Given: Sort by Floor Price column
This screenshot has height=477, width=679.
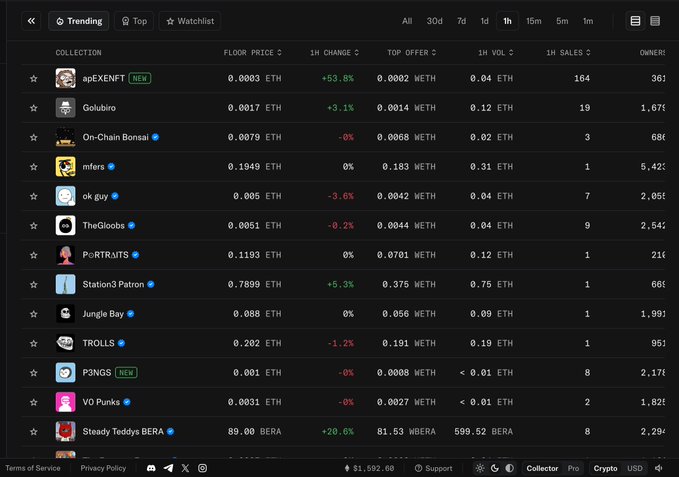Looking at the screenshot, I should [252, 52].
